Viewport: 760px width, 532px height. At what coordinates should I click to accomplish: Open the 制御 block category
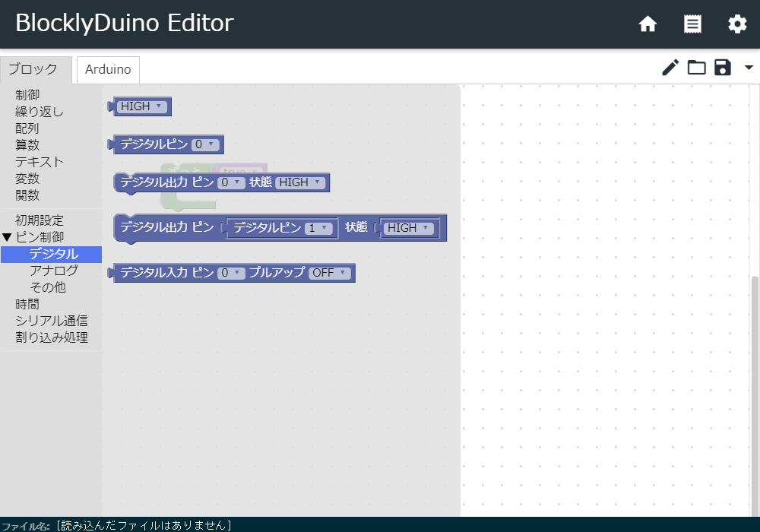(x=27, y=95)
